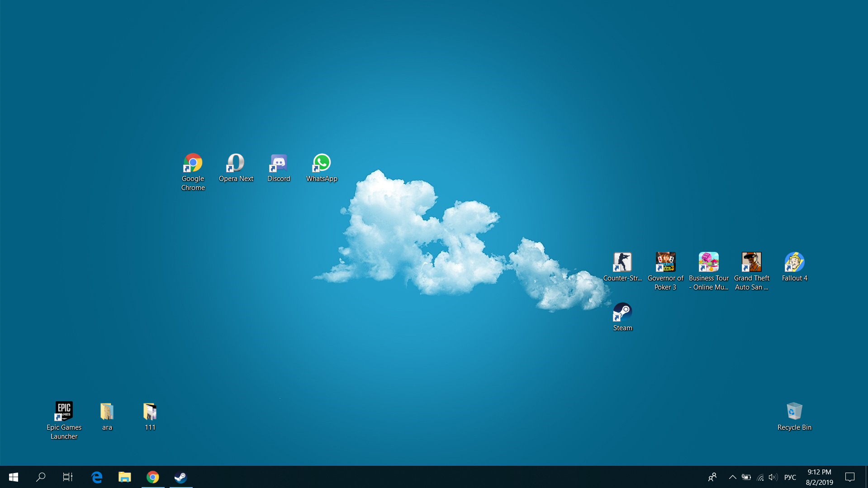Select the Recycle Bin icon

pyautogui.click(x=794, y=417)
